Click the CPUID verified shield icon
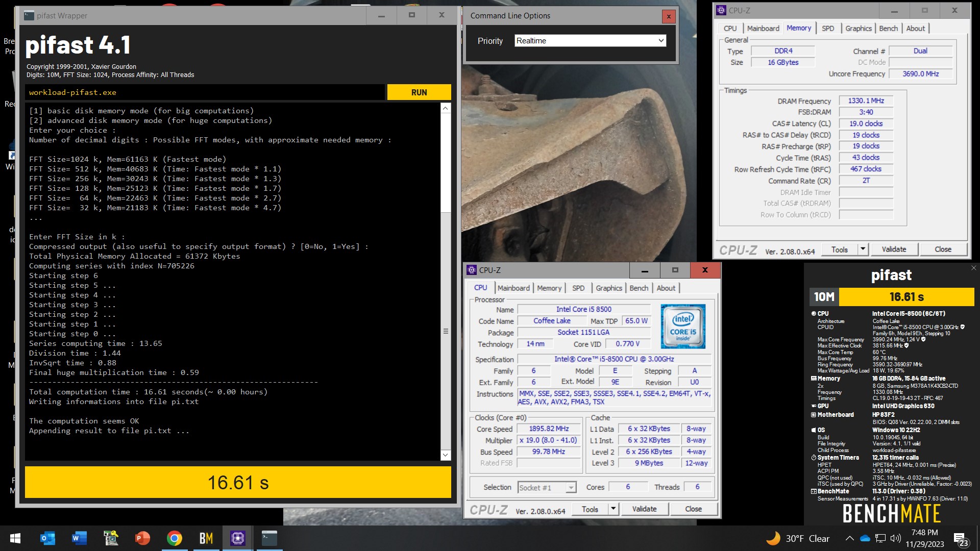980x551 pixels. pyautogui.click(x=962, y=327)
